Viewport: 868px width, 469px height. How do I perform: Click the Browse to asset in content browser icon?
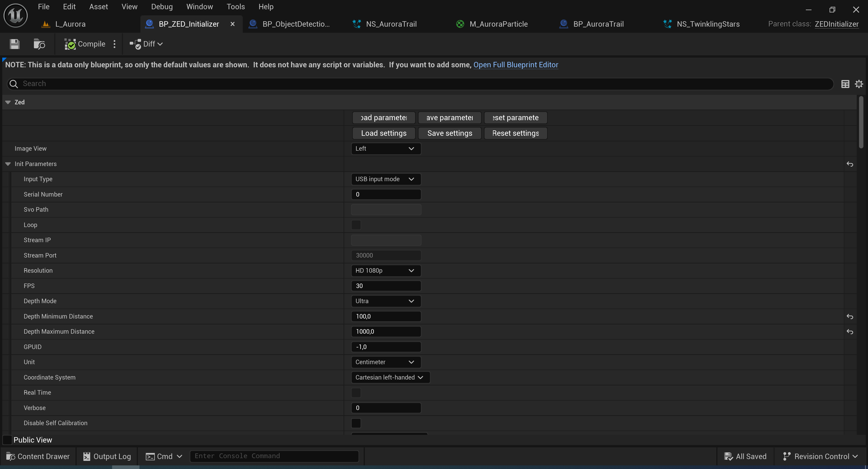click(39, 44)
